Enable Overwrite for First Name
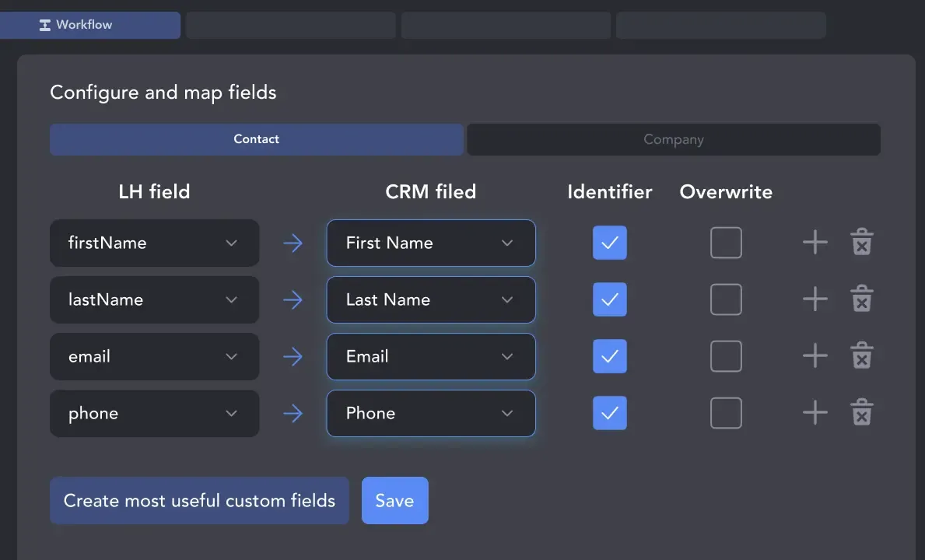925x560 pixels. click(726, 242)
